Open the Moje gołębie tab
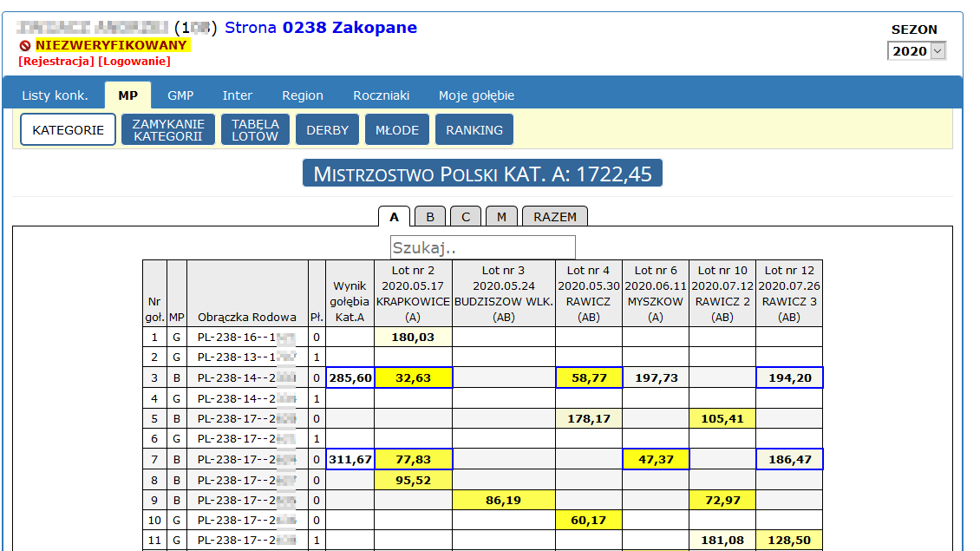 (x=476, y=95)
